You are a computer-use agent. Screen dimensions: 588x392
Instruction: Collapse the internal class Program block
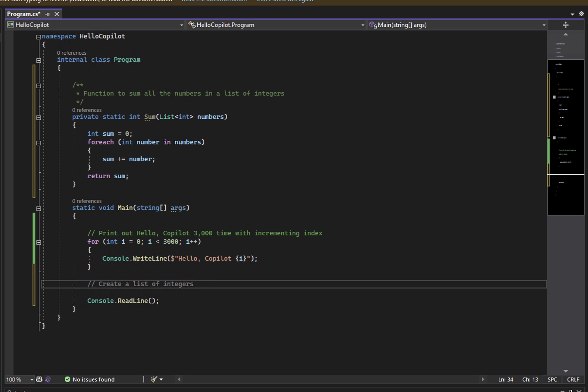(x=39, y=60)
